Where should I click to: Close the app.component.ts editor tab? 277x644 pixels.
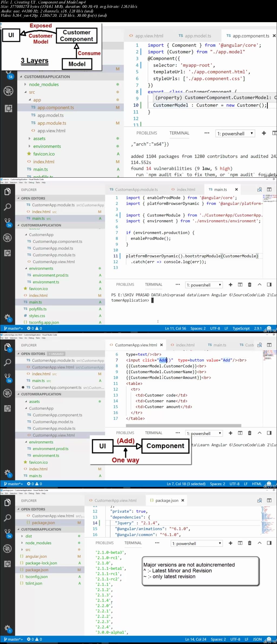(x=274, y=36)
